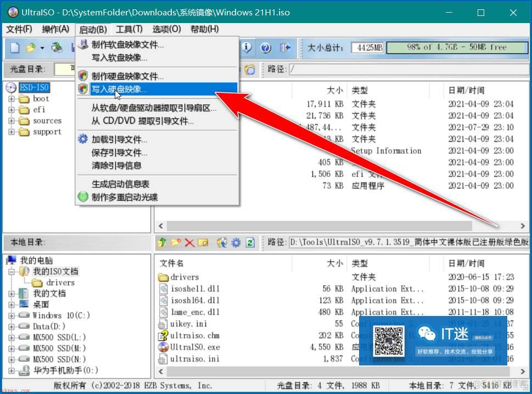Click the upper 路径 field showing /

(x=409, y=69)
